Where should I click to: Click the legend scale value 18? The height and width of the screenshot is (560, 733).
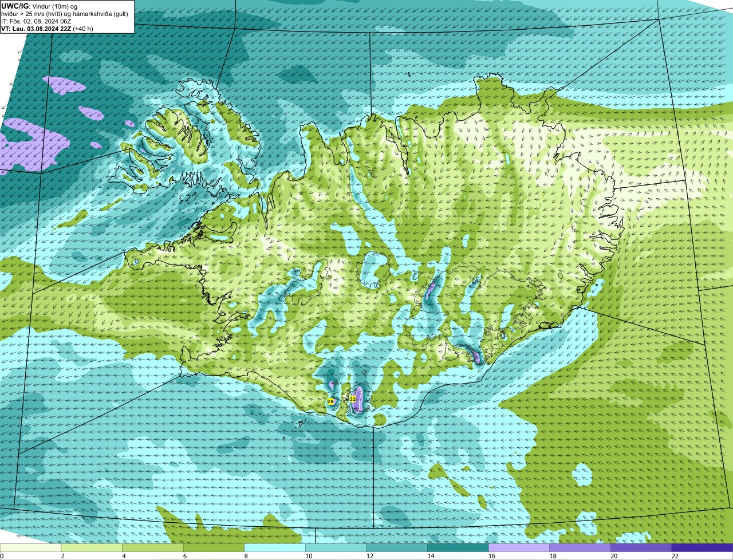(553, 556)
